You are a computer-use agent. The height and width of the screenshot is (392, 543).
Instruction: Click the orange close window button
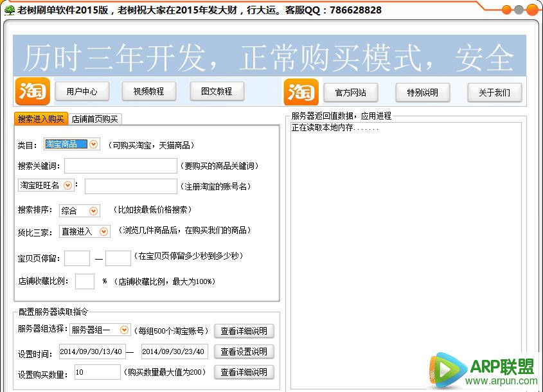pos(532,10)
